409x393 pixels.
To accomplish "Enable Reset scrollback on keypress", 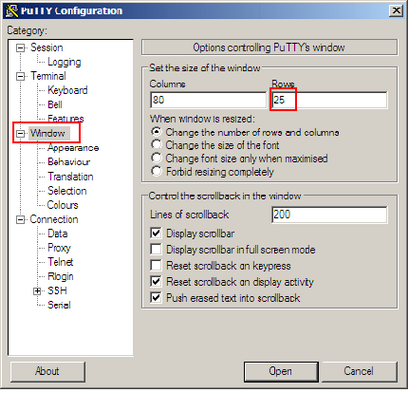I will 156,266.
